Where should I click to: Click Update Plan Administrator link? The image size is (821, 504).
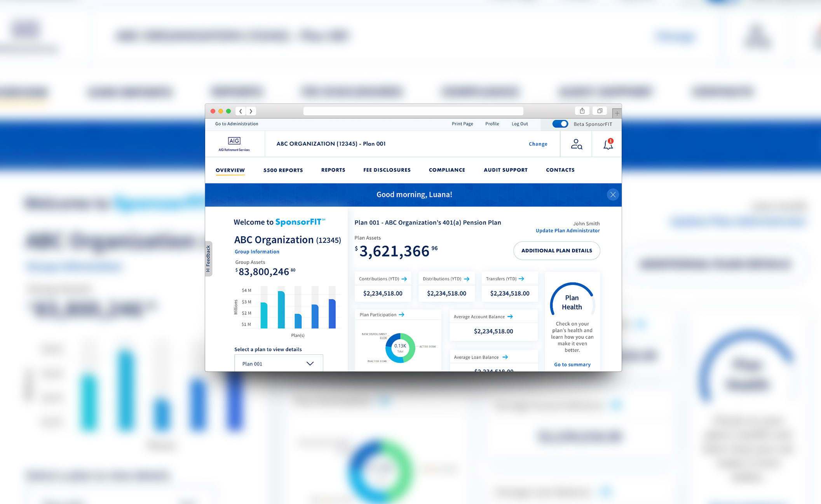tap(567, 230)
